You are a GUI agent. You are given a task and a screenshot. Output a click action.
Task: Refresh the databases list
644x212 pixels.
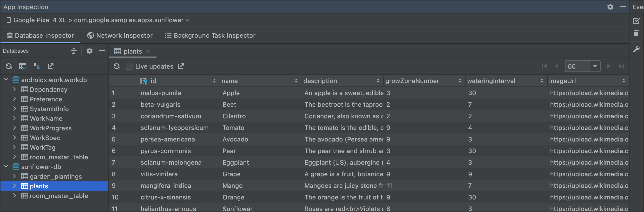[8, 66]
